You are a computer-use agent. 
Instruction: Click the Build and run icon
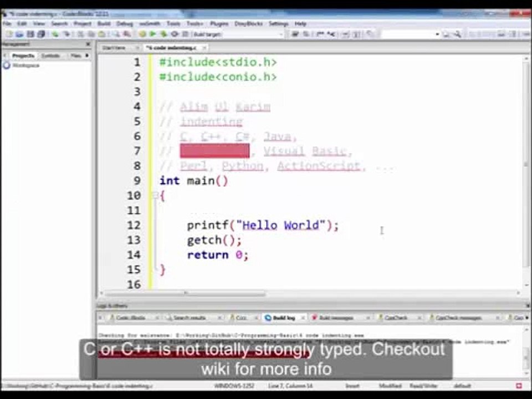164,34
